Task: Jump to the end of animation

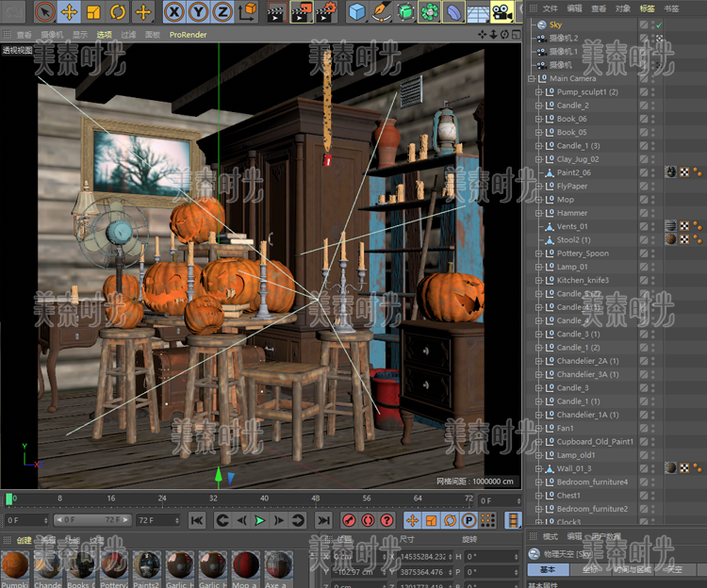Action: pos(323,519)
